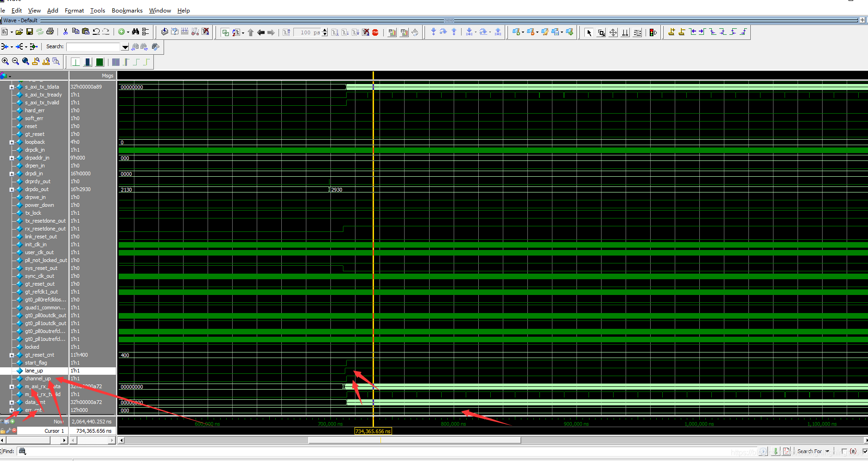Click the Insert Cursor icon
This screenshot has height=461, width=868.
click(x=672, y=32)
